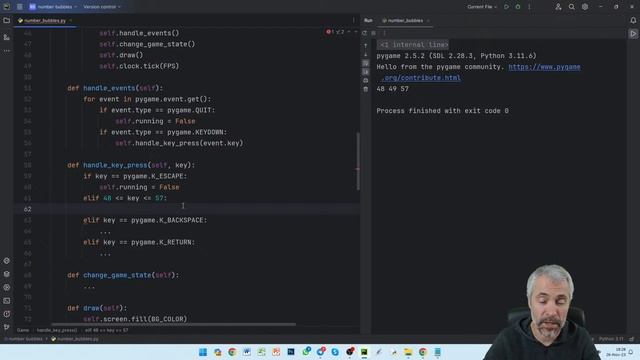Clear all console output trash icon
The height and width of the screenshot is (360, 640).
[x=365, y=89]
